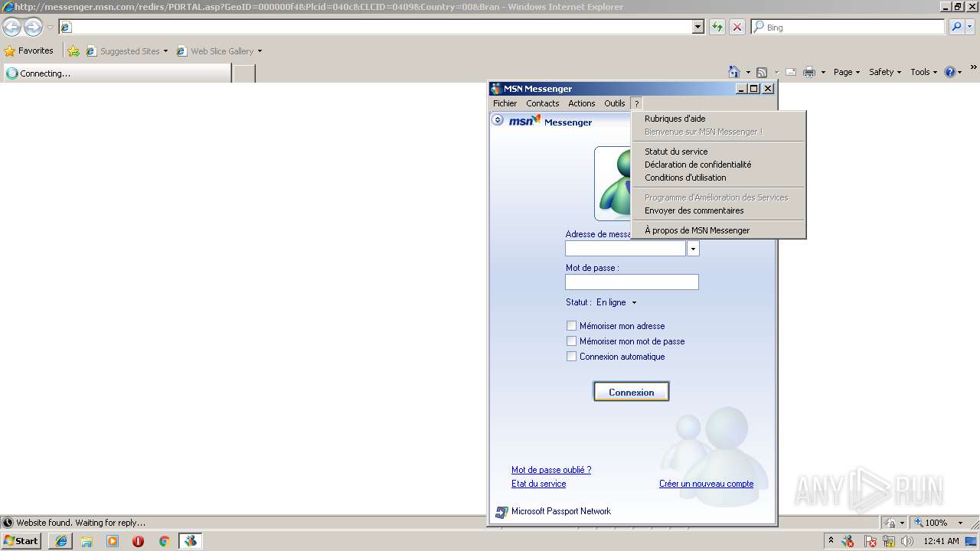
Task: Go forward with the IE Forward button
Action: pos(33,28)
